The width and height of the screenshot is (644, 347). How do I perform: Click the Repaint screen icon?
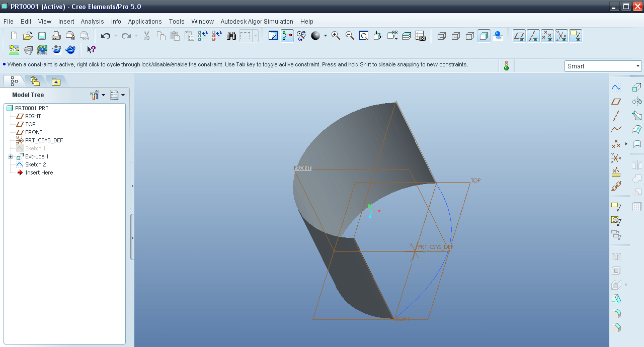pos(273,36)
